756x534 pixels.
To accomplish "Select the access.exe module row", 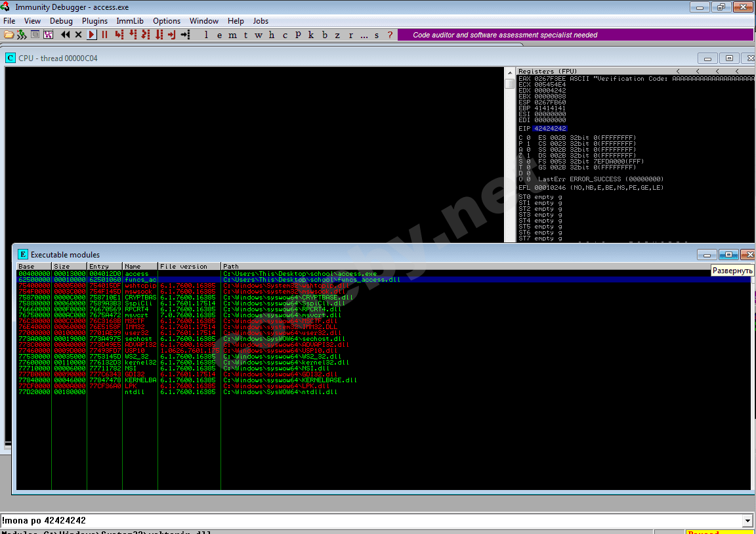I will pyautogui.click(x=383, y=273).
